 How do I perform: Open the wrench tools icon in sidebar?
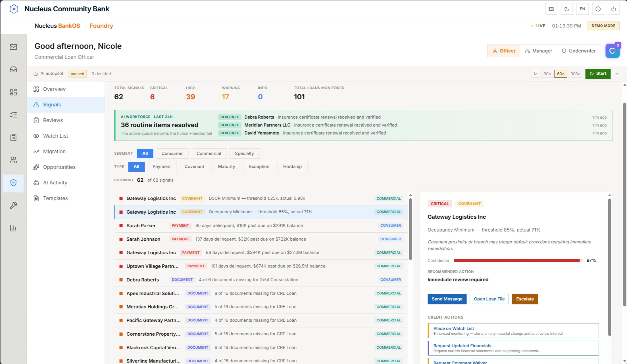coord(13,205)
